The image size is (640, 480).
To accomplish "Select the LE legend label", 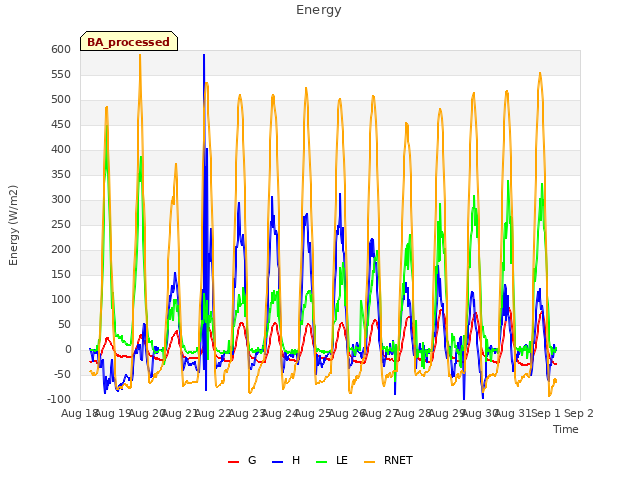I will (342, 460).
